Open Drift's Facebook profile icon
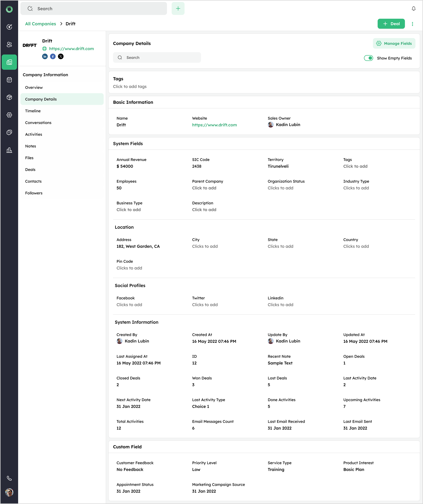 click(53, 56)
